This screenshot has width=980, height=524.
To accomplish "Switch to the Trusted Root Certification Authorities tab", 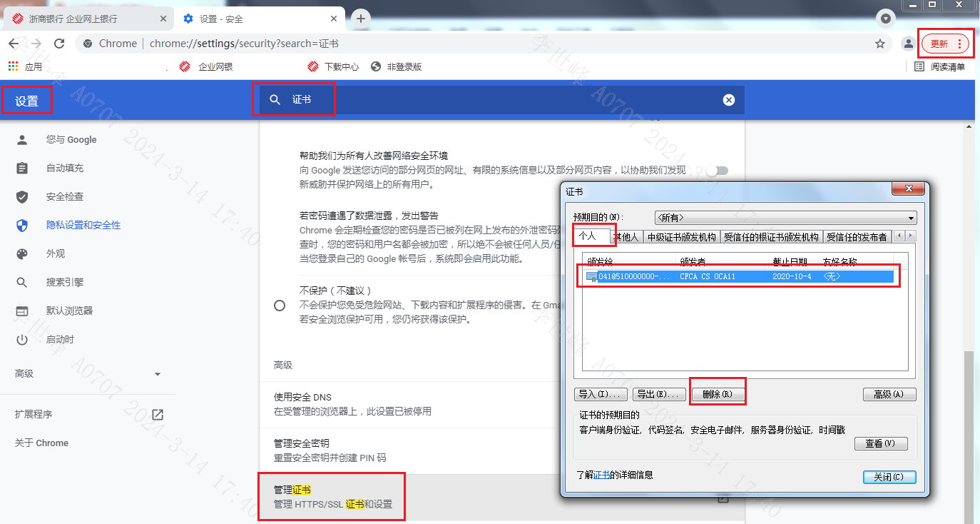I will (770, 237).
